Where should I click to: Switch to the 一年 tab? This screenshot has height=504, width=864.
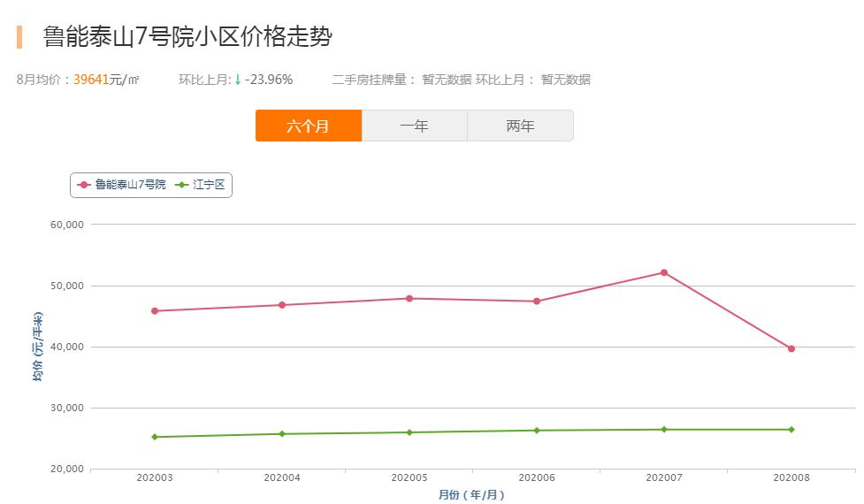click(415, 126)
